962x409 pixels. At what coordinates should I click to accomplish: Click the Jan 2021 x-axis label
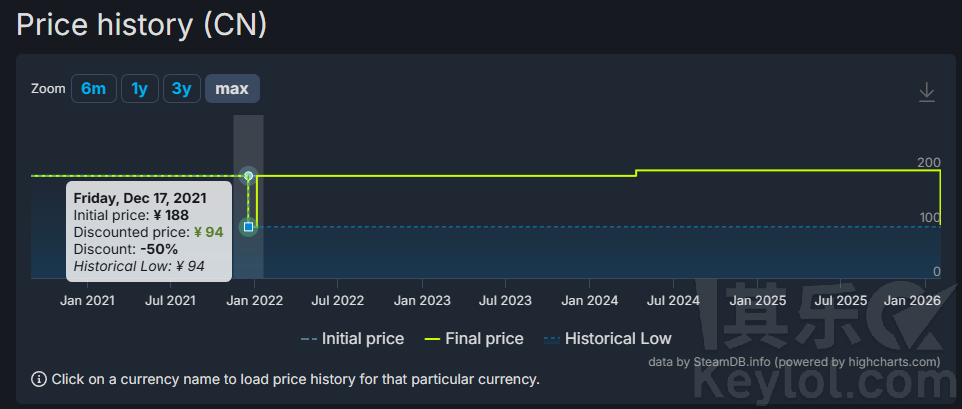pos(87,300)
